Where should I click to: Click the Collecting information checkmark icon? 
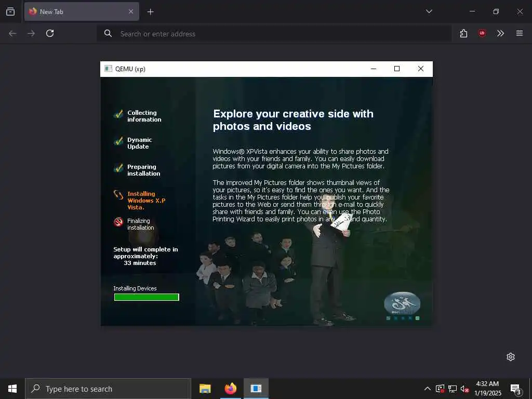[x=118, y=114]
